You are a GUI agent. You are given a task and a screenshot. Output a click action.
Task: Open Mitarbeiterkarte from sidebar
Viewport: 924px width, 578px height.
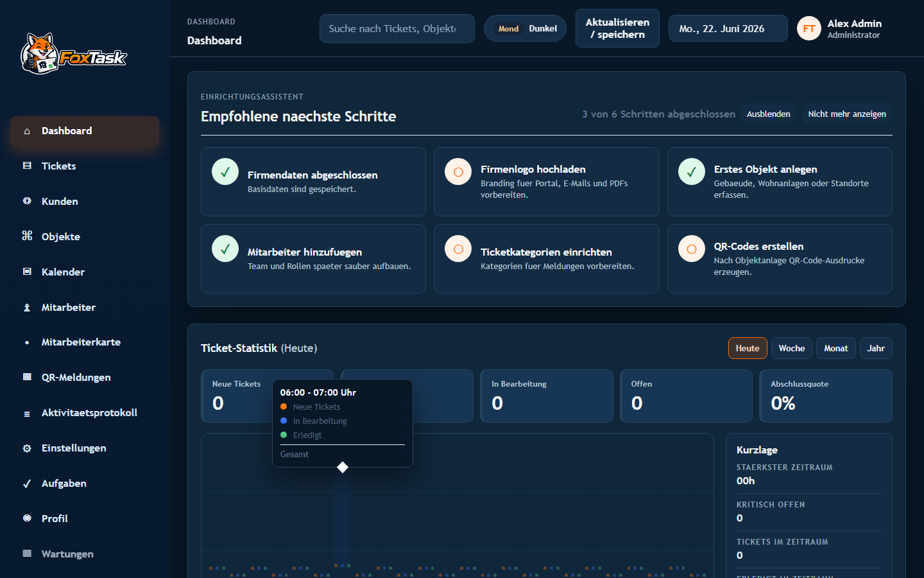(85, 342)
